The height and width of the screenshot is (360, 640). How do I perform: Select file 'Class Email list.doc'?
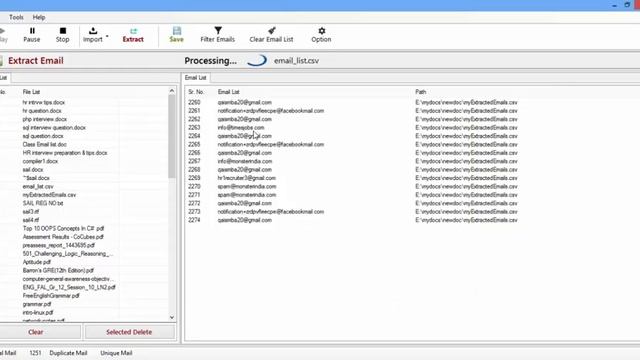44,144
